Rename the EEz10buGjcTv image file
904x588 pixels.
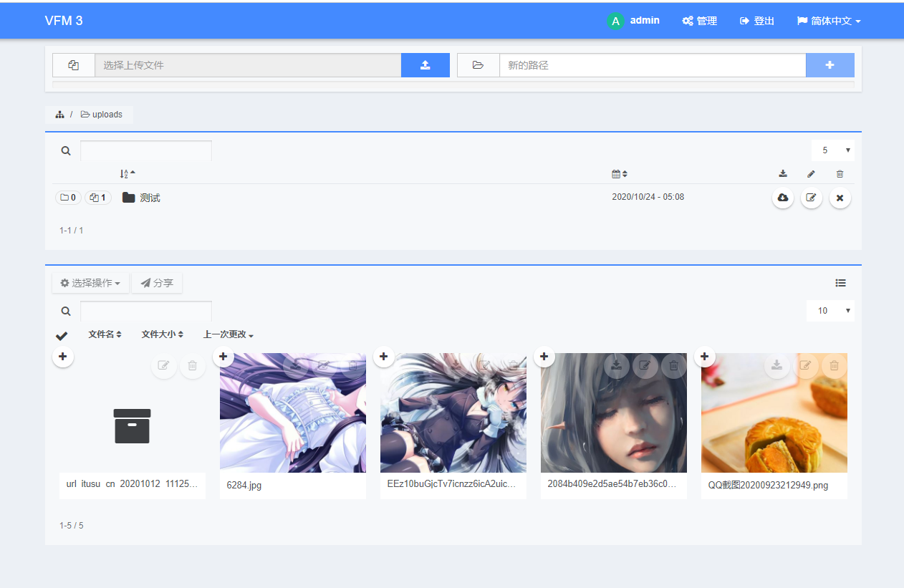coord(485,366)
